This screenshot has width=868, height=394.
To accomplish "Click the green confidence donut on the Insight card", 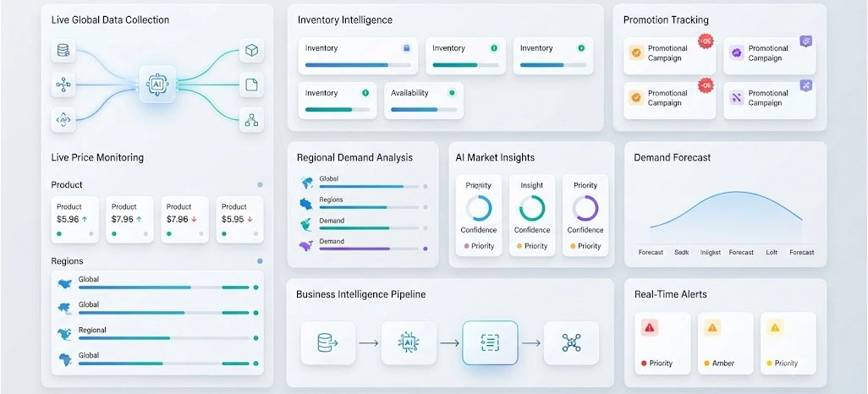I will point(532,208).
